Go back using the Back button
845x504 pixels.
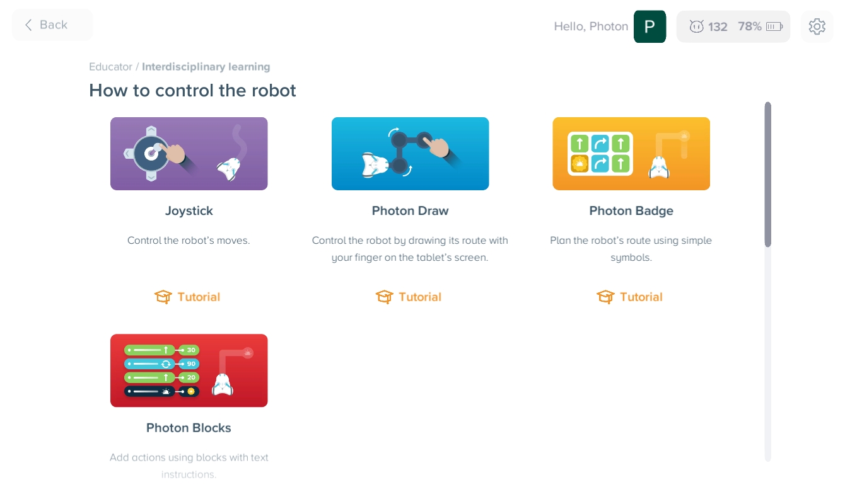[x=52, y=25]
